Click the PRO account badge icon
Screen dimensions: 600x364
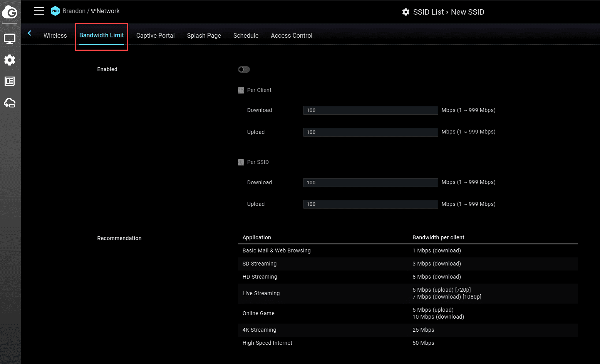[55, 11]
